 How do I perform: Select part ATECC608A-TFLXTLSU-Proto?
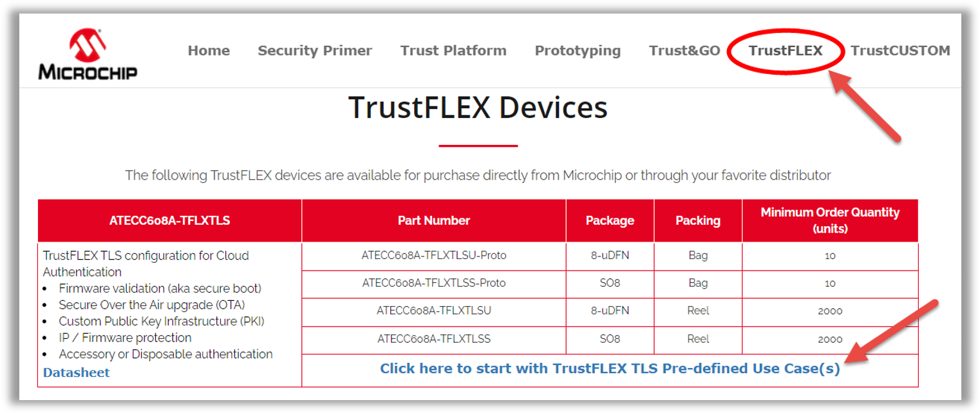point(434,256)
